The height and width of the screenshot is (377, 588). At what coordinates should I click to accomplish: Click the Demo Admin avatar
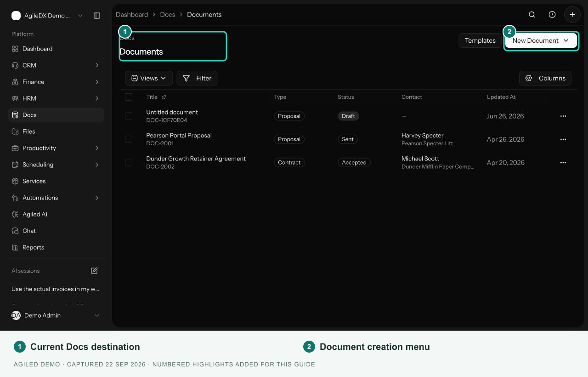(16, 315)
